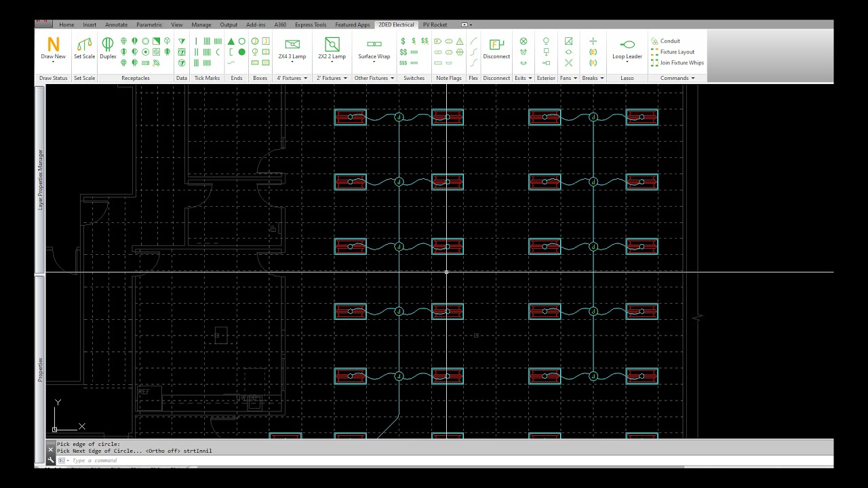Click the command line input field
Screen dimensions: 868x488
pyautogui.click(x=448, y=461)
